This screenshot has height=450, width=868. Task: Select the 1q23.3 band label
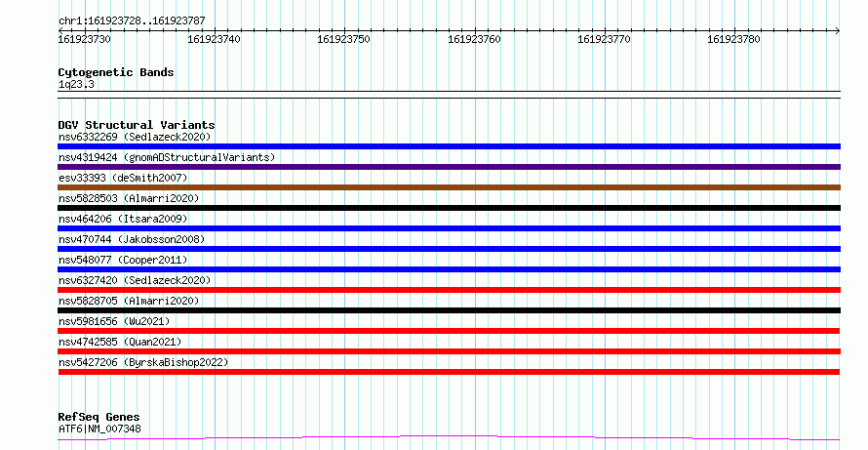pyautogui.click(x=76, y=85)
